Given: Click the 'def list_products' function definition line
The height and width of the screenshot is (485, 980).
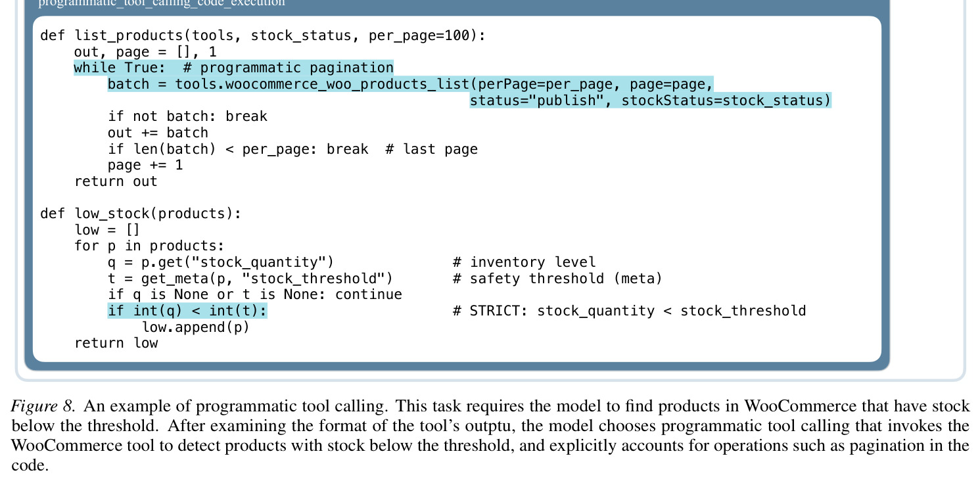Looking at the screenshot, I should 262,35.
